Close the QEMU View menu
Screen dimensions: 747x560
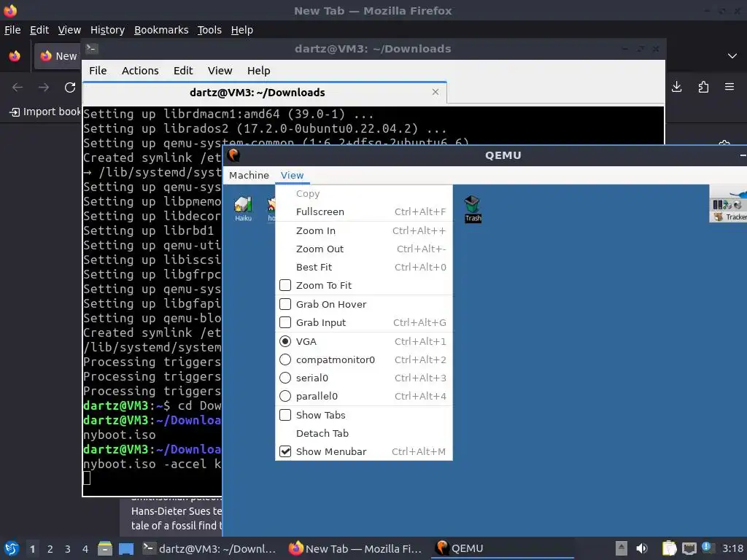292,175
